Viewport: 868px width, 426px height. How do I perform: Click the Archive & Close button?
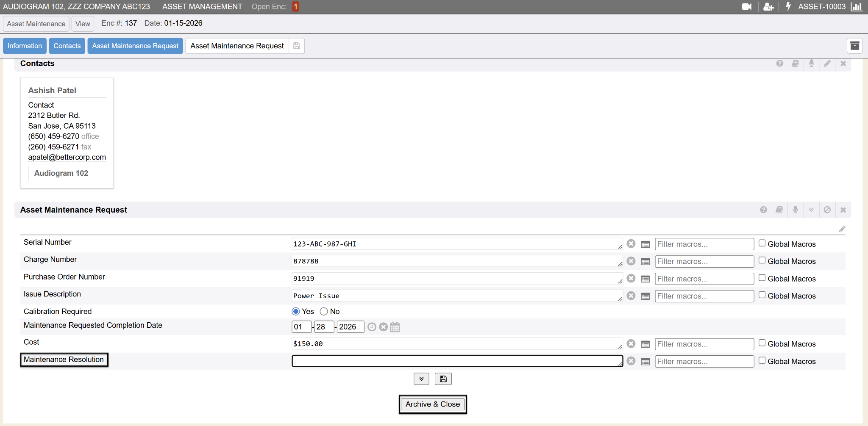432,404
